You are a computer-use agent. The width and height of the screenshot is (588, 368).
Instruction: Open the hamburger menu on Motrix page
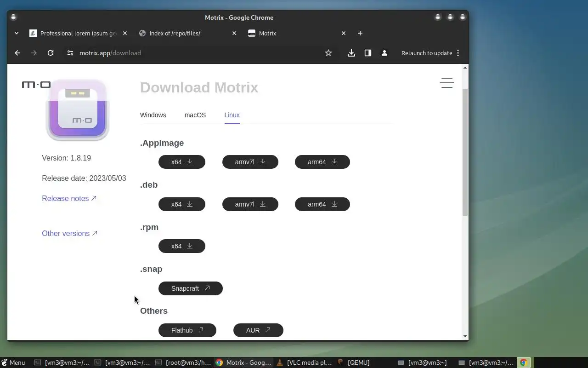(x=447, y=83)
